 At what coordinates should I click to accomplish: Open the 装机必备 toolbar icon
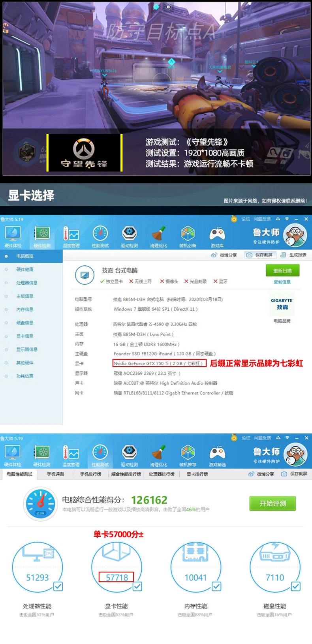coord(188,236)
